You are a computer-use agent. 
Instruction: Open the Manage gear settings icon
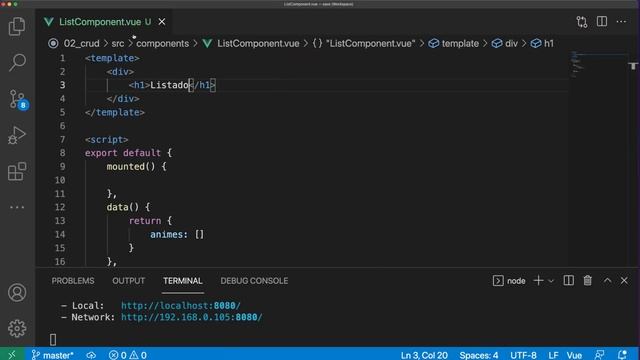[17, 328]
